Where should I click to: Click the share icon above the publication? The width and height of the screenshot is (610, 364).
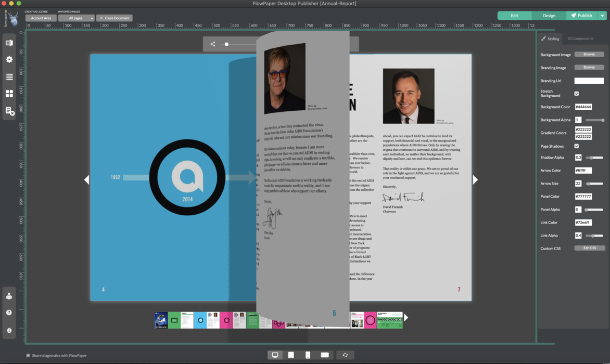tap(212, 44)
